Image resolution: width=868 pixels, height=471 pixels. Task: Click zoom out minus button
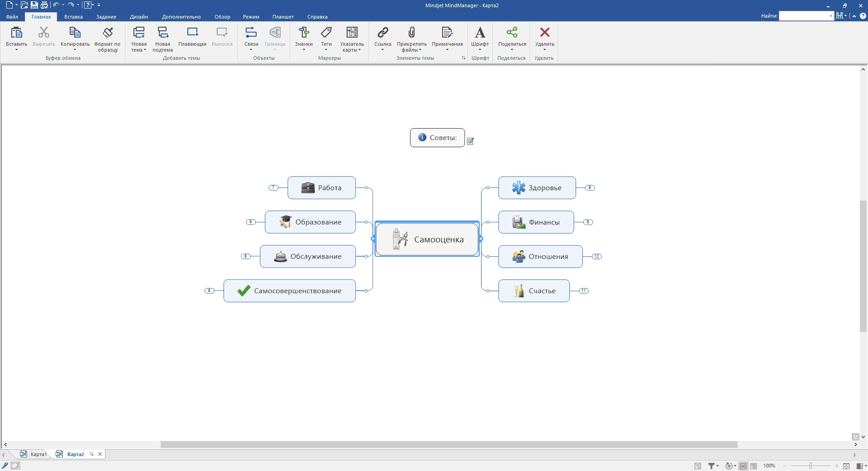click(x=784, y=466)
